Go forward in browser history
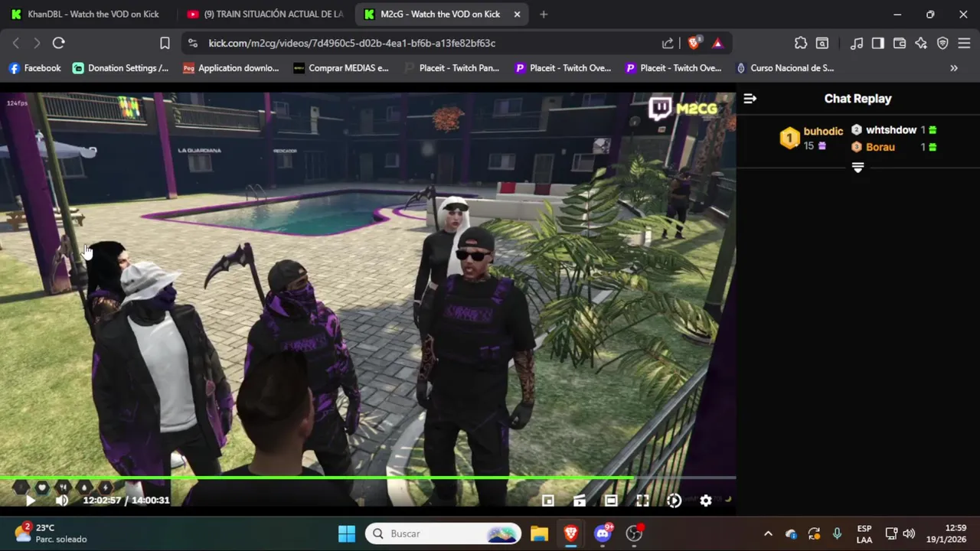Screen dimensions: 980x551 point(36,43)
